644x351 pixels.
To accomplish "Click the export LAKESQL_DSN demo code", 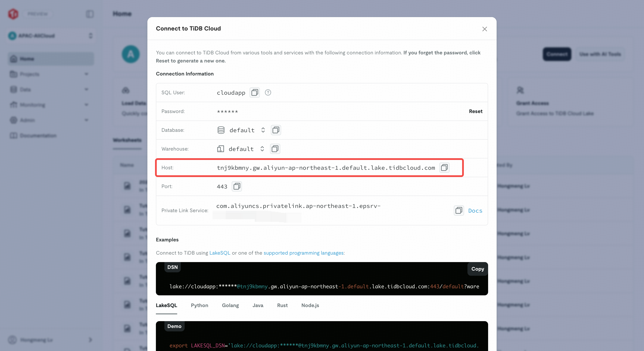I will [324, 346].
